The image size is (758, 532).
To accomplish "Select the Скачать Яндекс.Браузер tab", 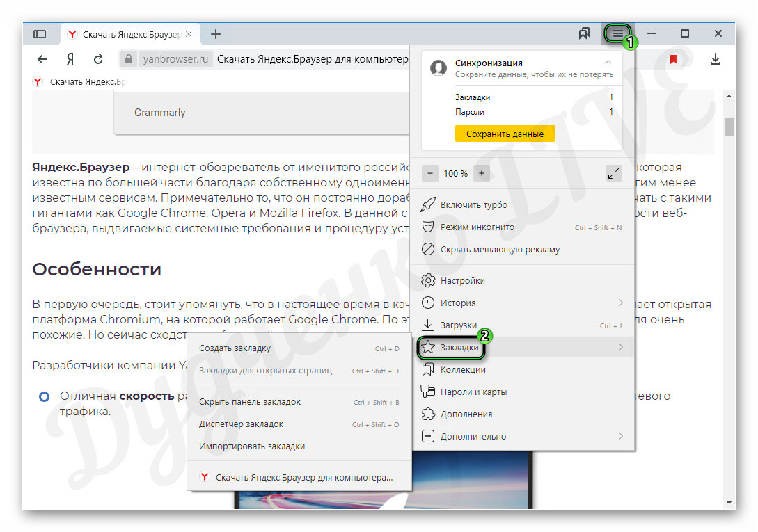I will pos(131,34).
